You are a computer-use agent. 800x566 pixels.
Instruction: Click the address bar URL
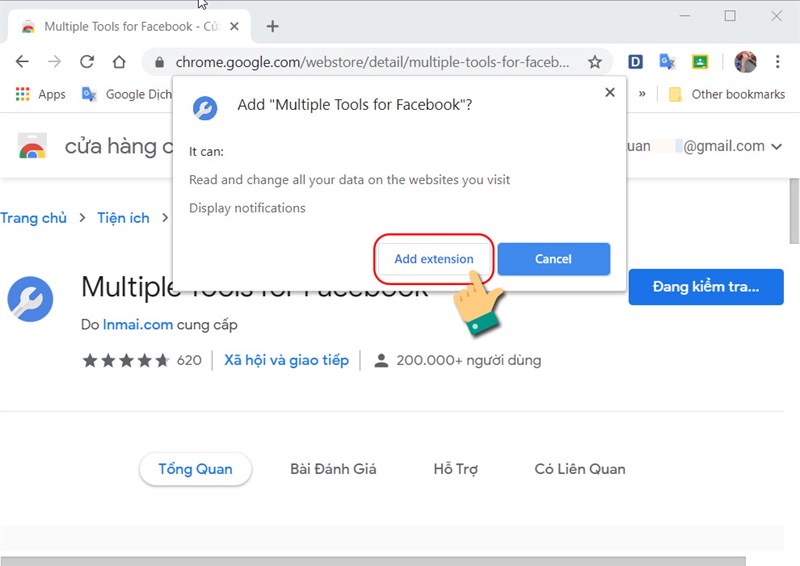[372, 62]
